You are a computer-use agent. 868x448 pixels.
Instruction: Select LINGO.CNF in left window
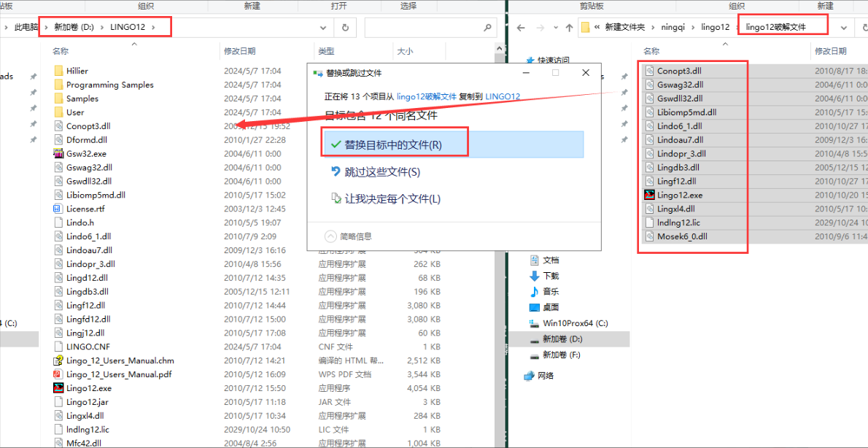88,347
